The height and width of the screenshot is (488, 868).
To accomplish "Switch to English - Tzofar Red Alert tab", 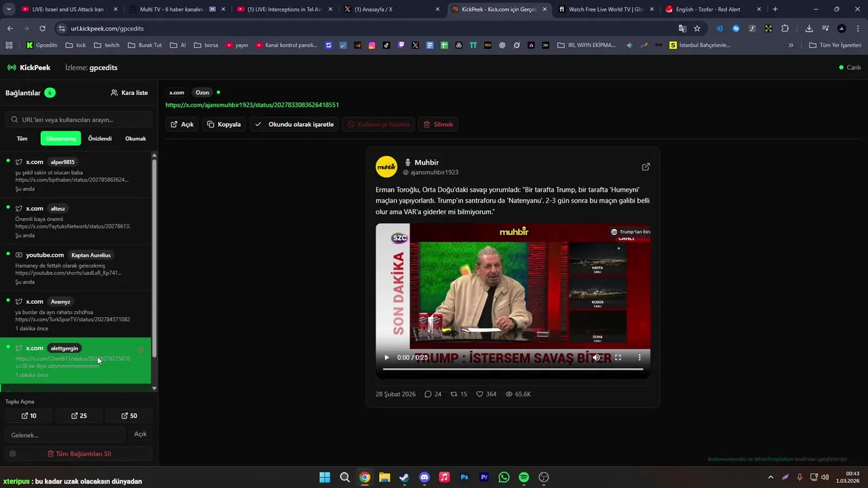I will [712, 9].
